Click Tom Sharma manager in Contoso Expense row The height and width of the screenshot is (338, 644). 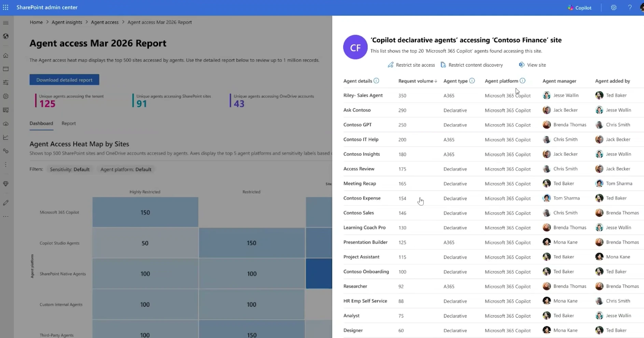(561, 198)
